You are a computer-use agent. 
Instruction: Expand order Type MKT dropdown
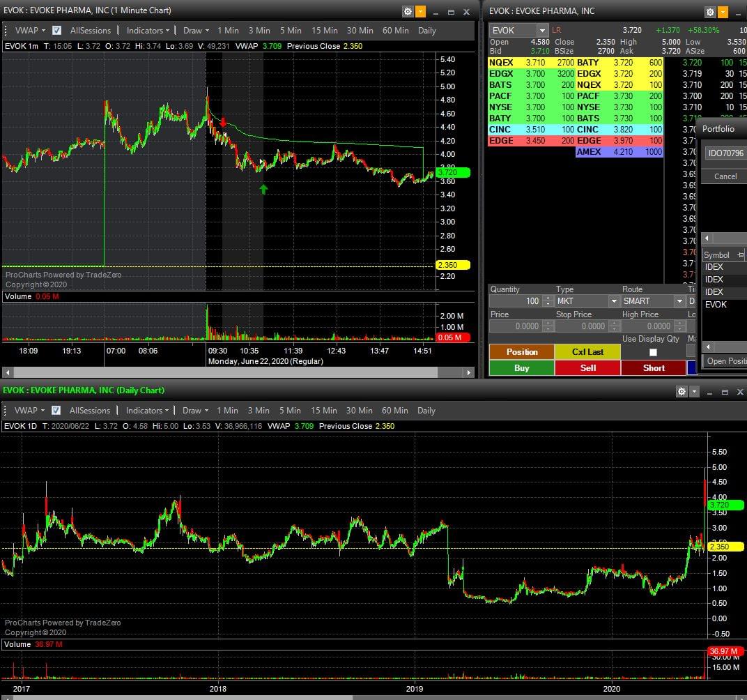point(614,301)
